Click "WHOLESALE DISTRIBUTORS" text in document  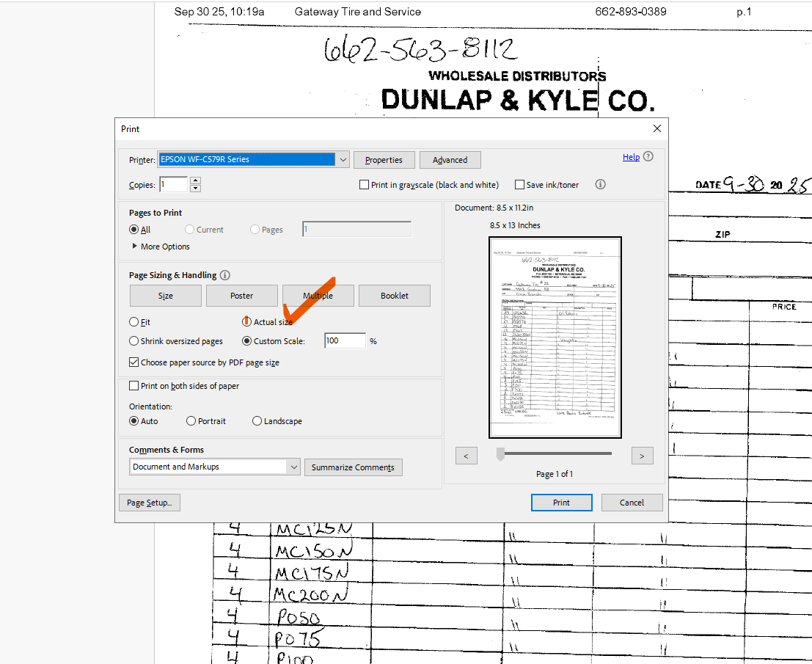517,76
